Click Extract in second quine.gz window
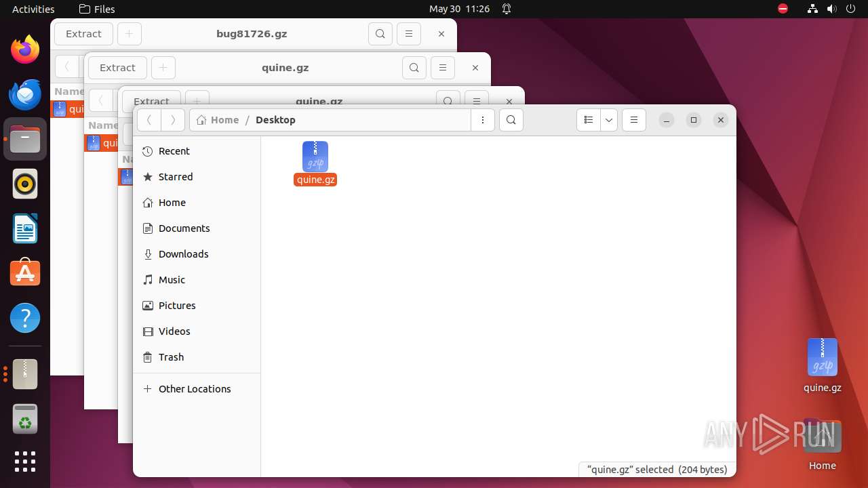 117,68
